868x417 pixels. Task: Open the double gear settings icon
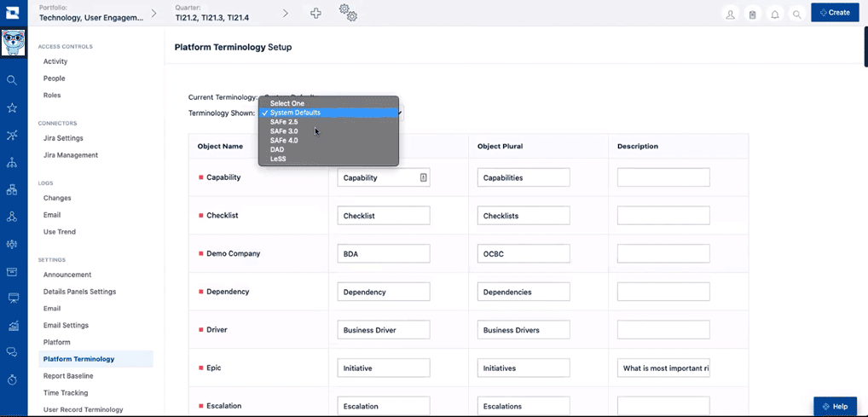click(348, 12)
